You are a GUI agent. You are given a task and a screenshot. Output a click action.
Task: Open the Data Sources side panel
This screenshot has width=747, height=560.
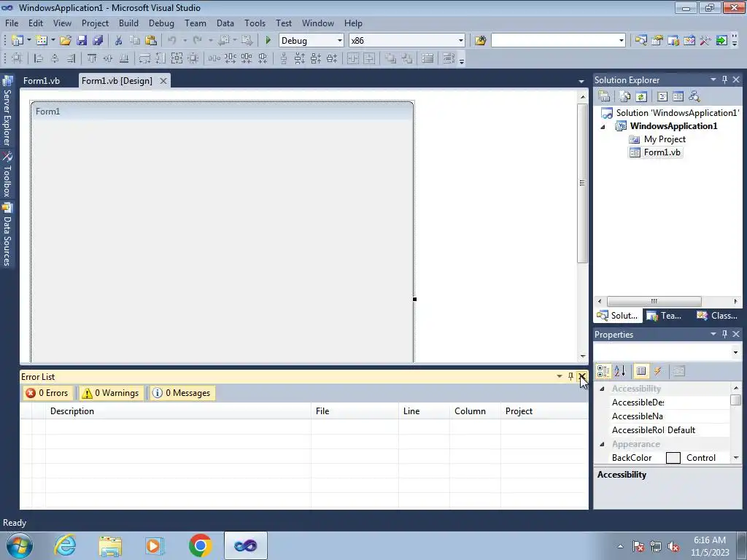pyautogui.click(x=7, y=235)
